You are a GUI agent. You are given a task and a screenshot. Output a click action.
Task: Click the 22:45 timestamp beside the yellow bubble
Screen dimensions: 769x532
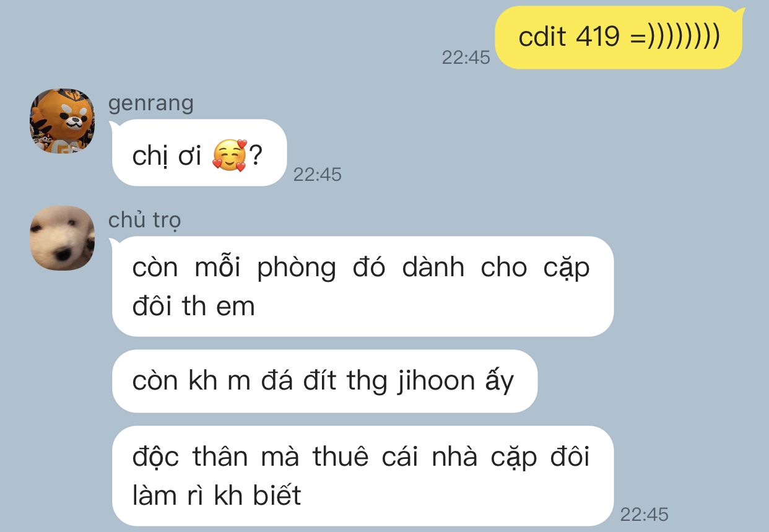pyautogui.click(x=466, y=58)
